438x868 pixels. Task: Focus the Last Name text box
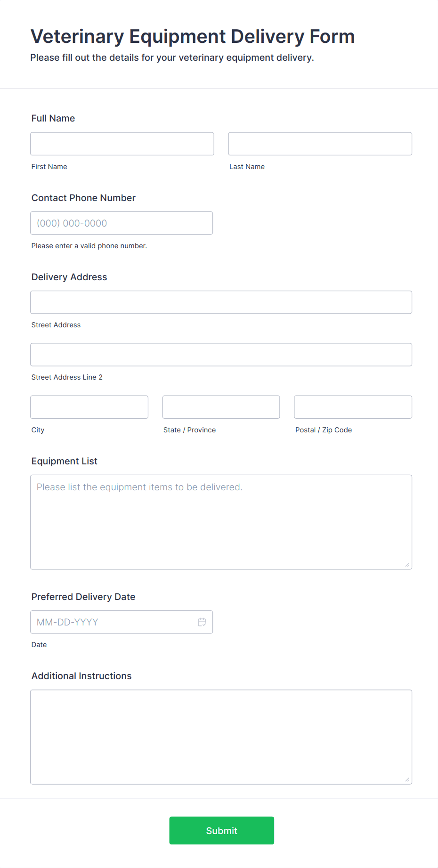tap(320, 144)
